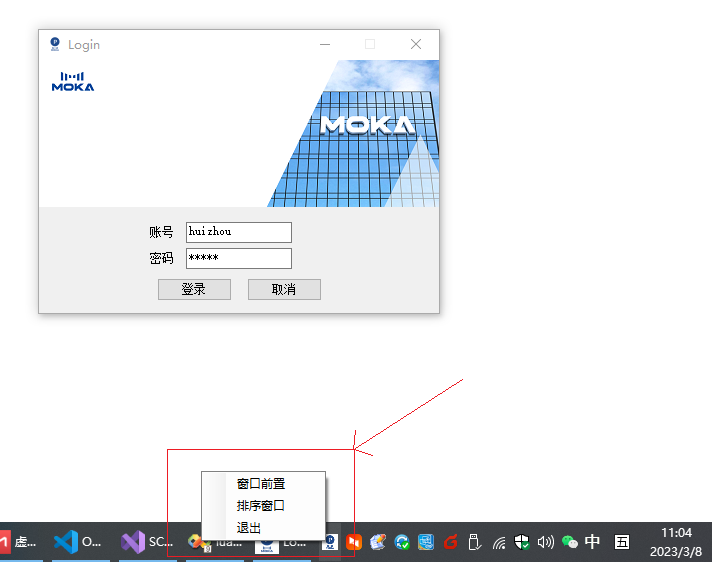This screenshot has width=712, height=562.
Task: Click the MOKA tray icon in the taskbar
Action: [x=329, y=542]
